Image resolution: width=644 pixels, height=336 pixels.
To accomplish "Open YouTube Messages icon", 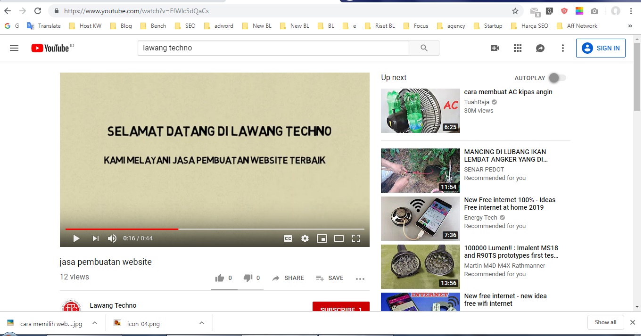I will pyautogui.click(x=540, y=48).
